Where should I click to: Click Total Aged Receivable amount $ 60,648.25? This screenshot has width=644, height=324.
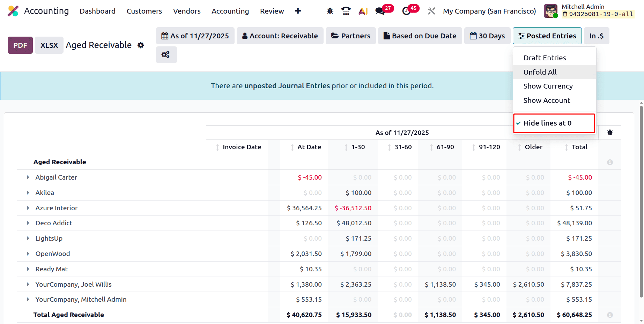point(575,315)
